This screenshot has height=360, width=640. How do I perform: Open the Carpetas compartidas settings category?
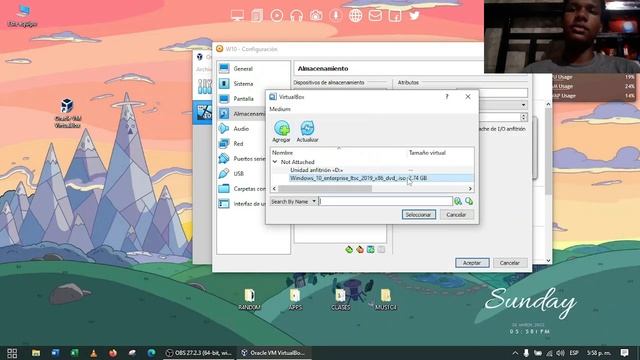pyautogui.click(x=242, y=189)
